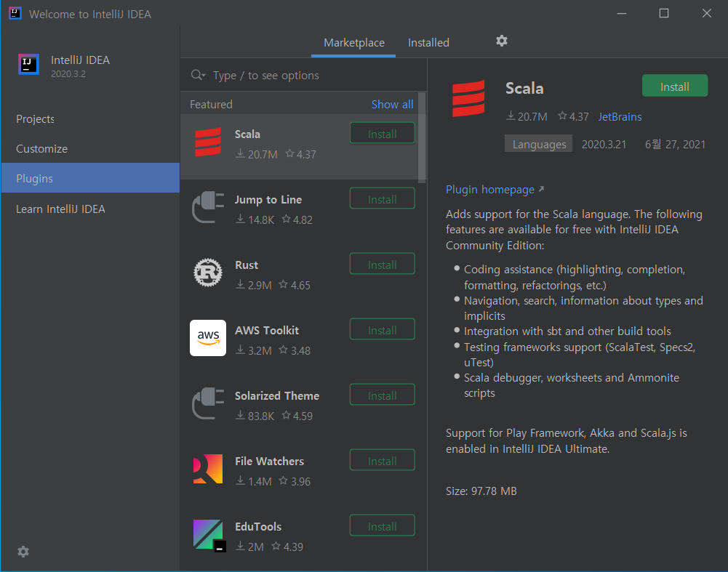
Task: Click the Languages tag
Action: coord(539,145)
